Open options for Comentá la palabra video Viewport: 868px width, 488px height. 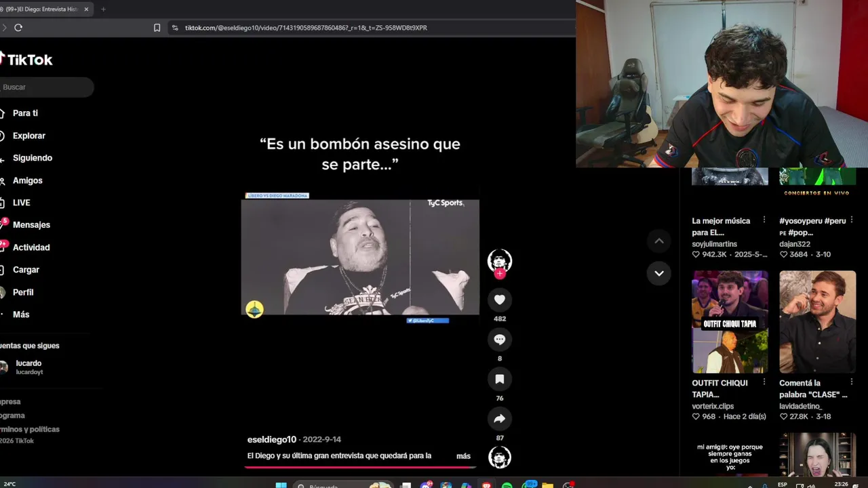852,382
